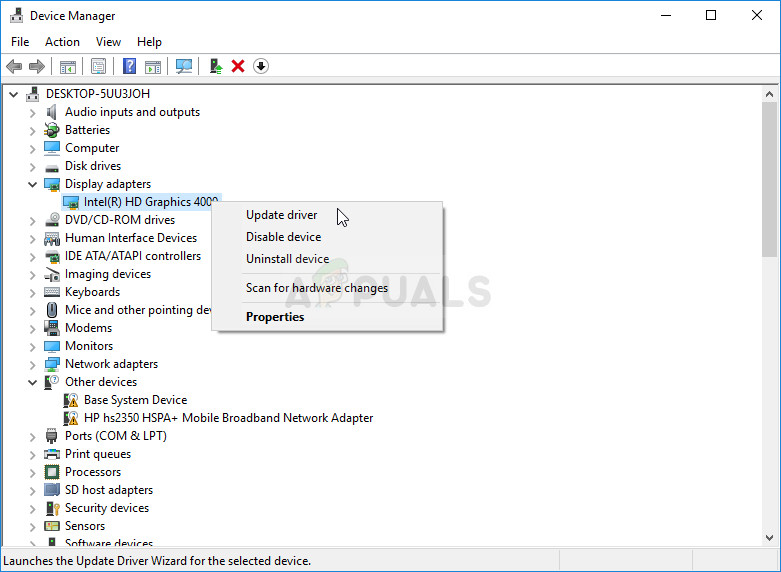The height and width of the screenshot is (572, 781).
Task: Collapse the Display adapters node
Action: 32,184
